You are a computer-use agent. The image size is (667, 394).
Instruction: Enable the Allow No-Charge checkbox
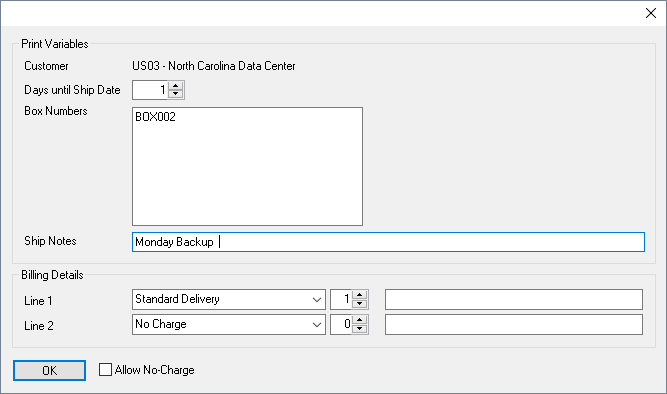point(105,370)
